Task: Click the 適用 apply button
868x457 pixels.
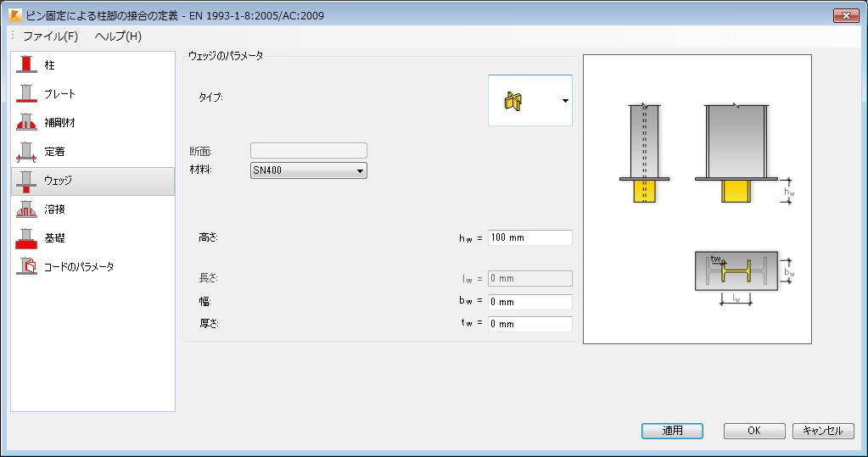Action: coord(672,431)
